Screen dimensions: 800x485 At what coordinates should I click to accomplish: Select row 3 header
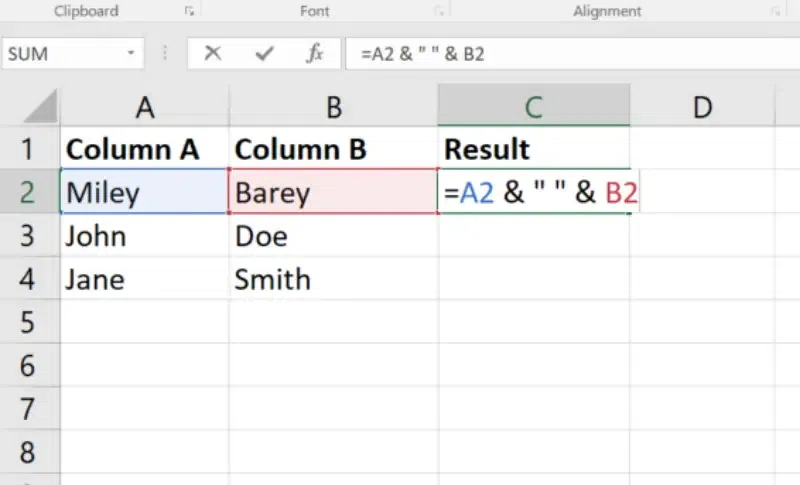tap(29, 237)
